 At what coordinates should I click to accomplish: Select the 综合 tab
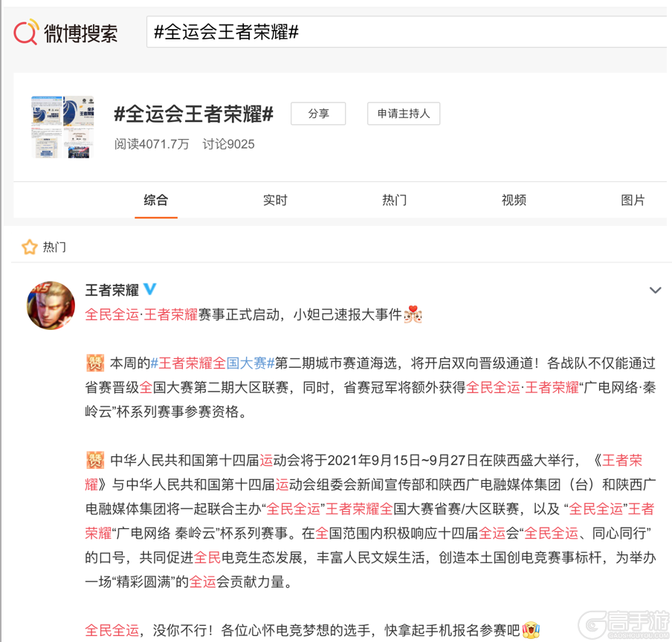tap(156, 200)
